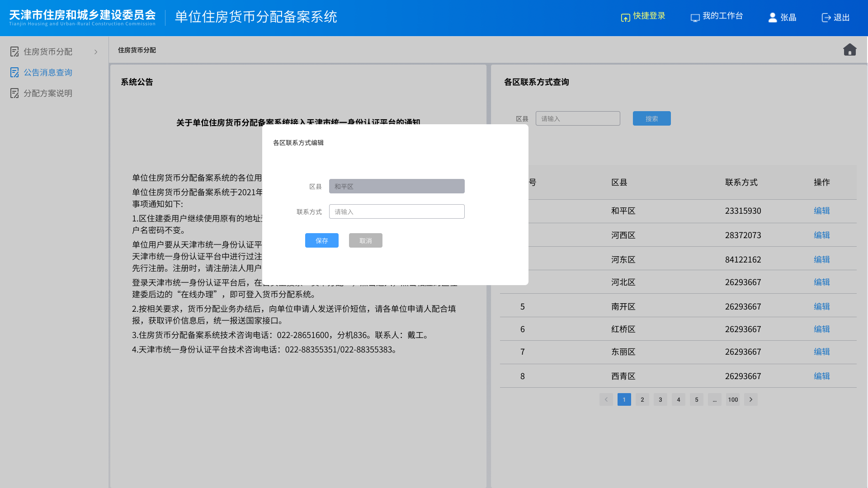Click phone number 28372073
Image resolution: width=868 pixels, height=488 pixels.
743,235
